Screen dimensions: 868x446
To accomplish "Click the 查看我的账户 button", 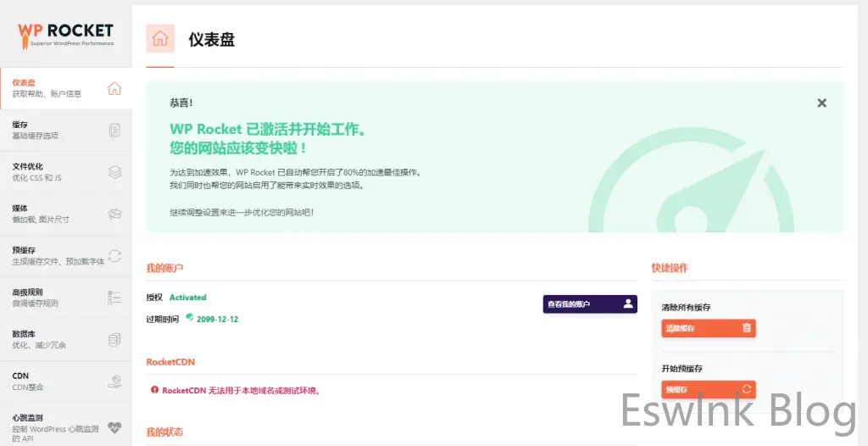I will click(590, 304).
